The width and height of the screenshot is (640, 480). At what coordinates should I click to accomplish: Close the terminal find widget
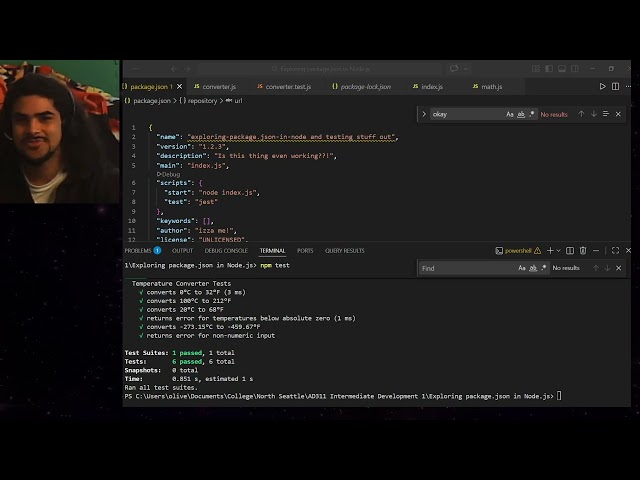click(x=619, y=268)
